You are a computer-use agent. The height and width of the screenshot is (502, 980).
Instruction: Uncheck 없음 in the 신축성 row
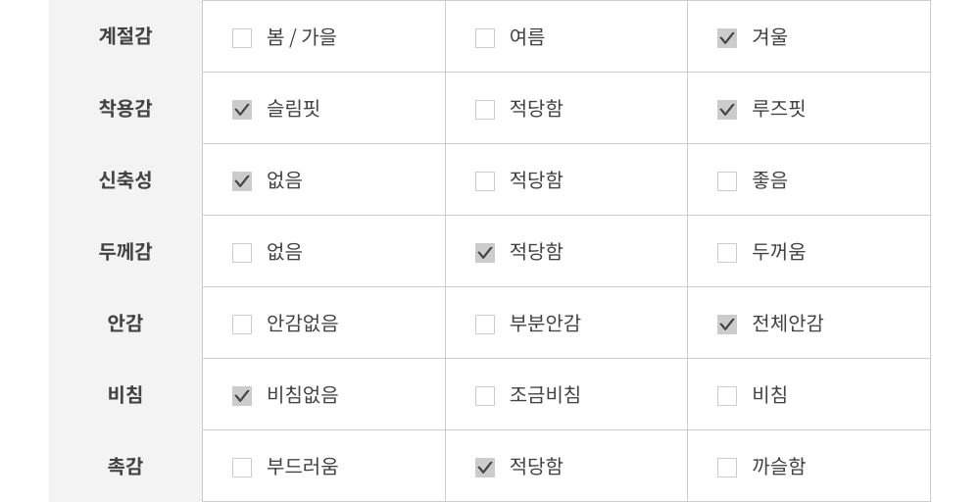(242, 181)
